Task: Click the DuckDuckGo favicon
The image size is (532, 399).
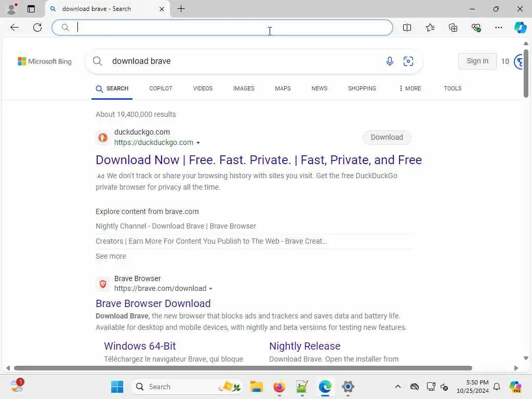Action: 103,137
